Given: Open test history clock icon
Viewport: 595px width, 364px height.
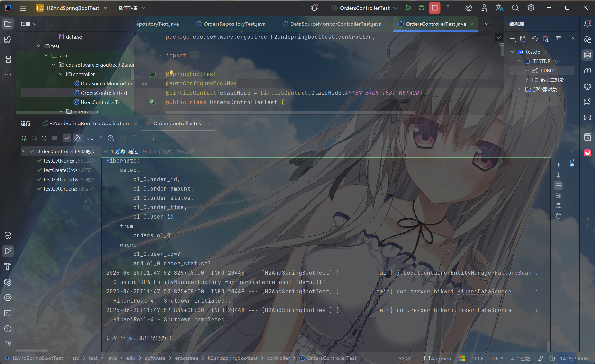Looking at the screenshot, I should [x=111, y=138].
